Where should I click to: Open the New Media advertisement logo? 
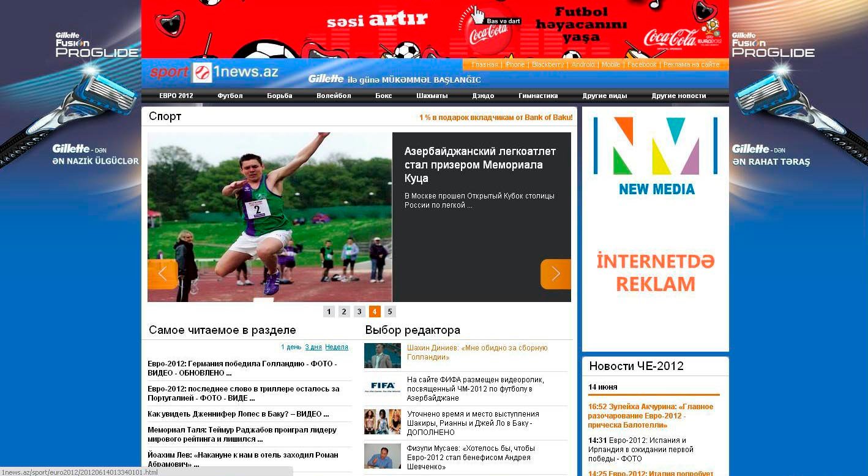pyautogui.click(x=656, y=156)
